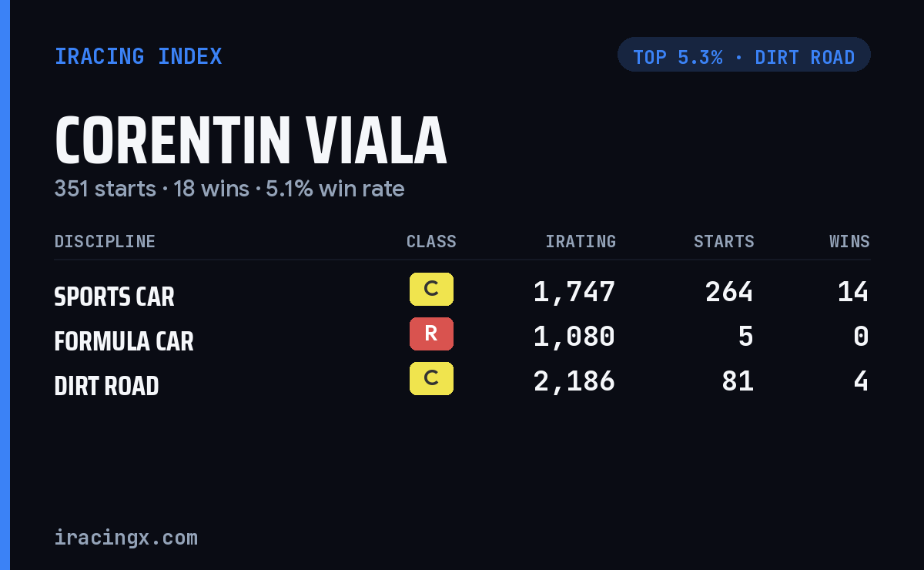Click the blue accent bar at left edge
The height and width of the screenshot is (570, 924).
[5, 285]
